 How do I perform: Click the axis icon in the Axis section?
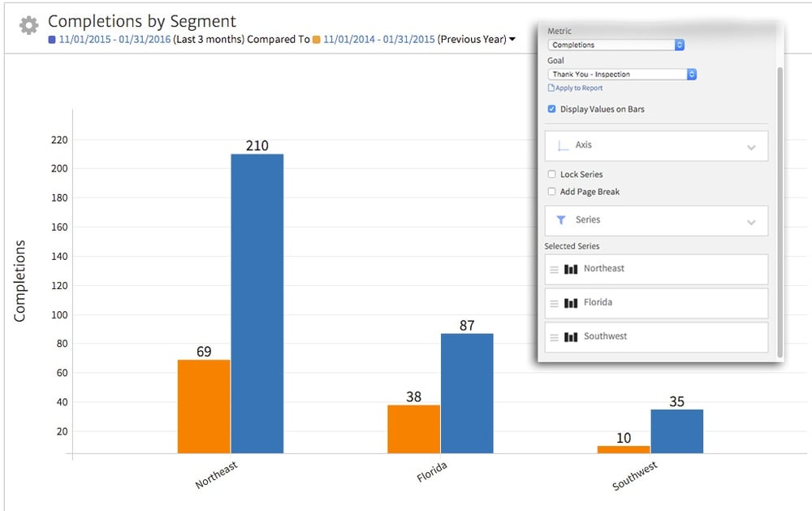pos(562,145)
